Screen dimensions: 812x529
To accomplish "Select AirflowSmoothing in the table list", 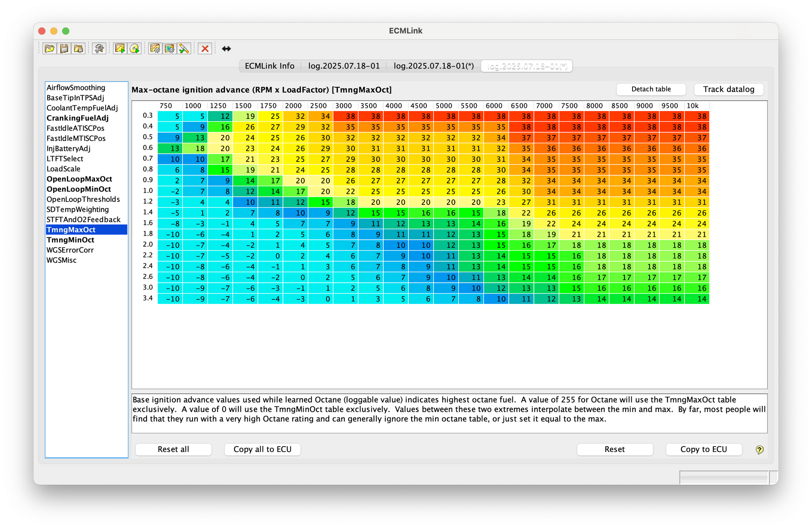I will 86,88.
